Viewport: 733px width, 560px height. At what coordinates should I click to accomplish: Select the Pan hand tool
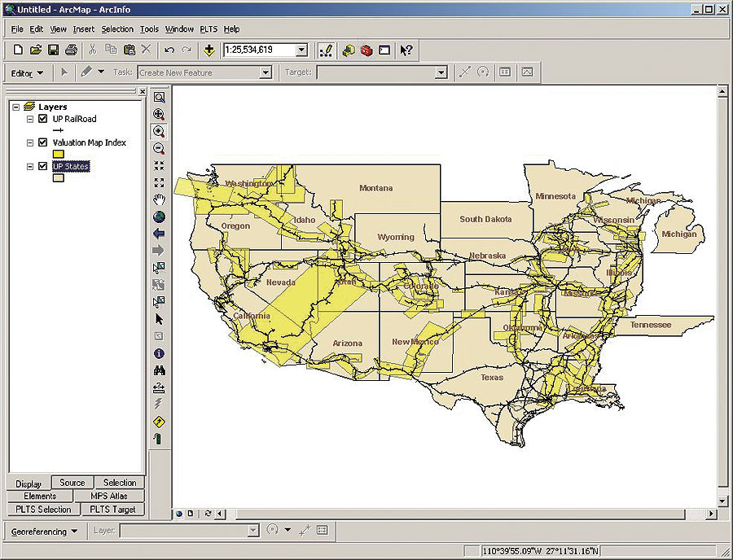click(x=159, y=200)
